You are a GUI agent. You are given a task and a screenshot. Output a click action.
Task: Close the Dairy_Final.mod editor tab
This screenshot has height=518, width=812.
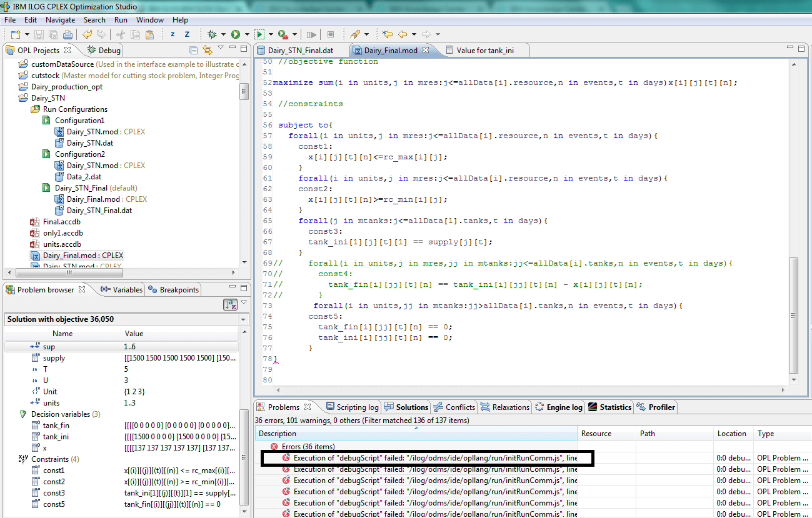[426, 50]
